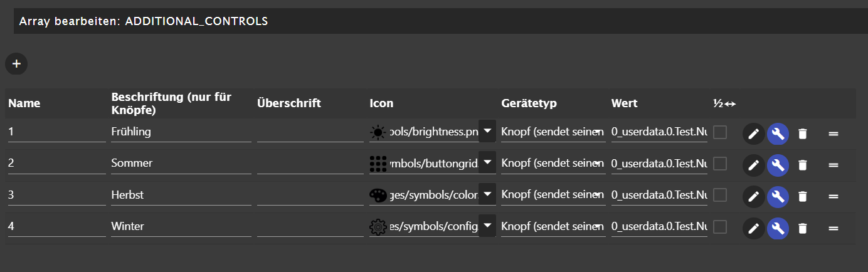The image size is (868, 272).
Task: Check half-width checkbox in Winter row
Action: pyautogui.click(x=720, y=226)
